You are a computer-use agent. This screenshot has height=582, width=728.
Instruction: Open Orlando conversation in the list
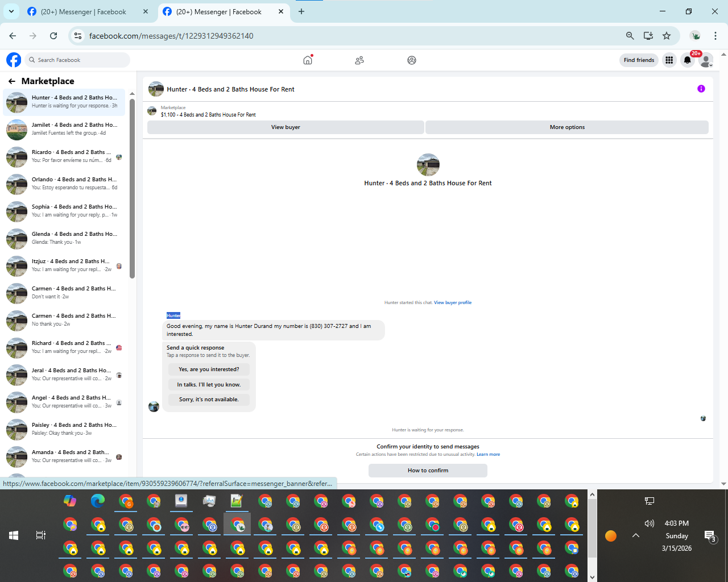tap(64, 184)
